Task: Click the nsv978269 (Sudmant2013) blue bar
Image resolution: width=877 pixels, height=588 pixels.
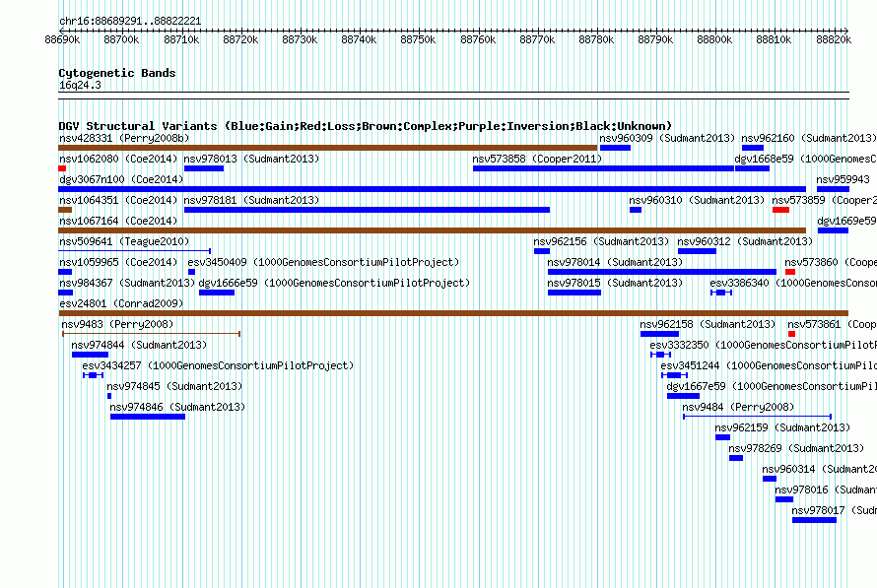Action: (736, 458)
